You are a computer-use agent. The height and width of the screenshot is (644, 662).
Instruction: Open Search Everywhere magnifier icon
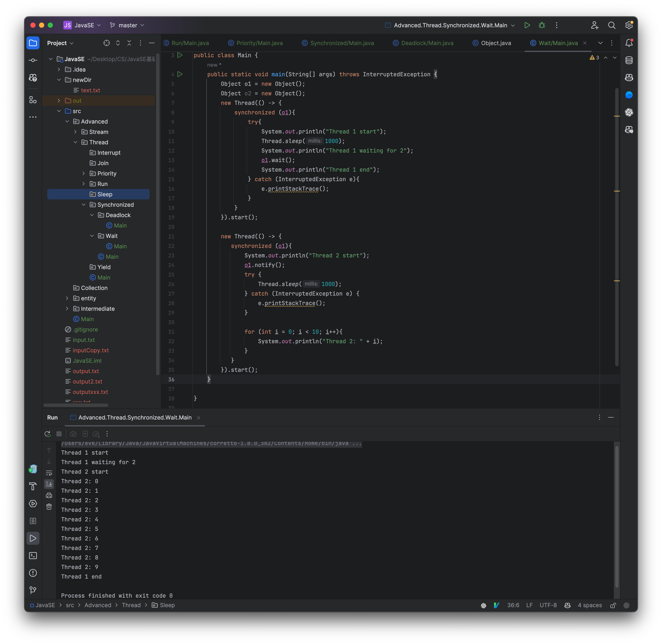click(x=611, y=25)
